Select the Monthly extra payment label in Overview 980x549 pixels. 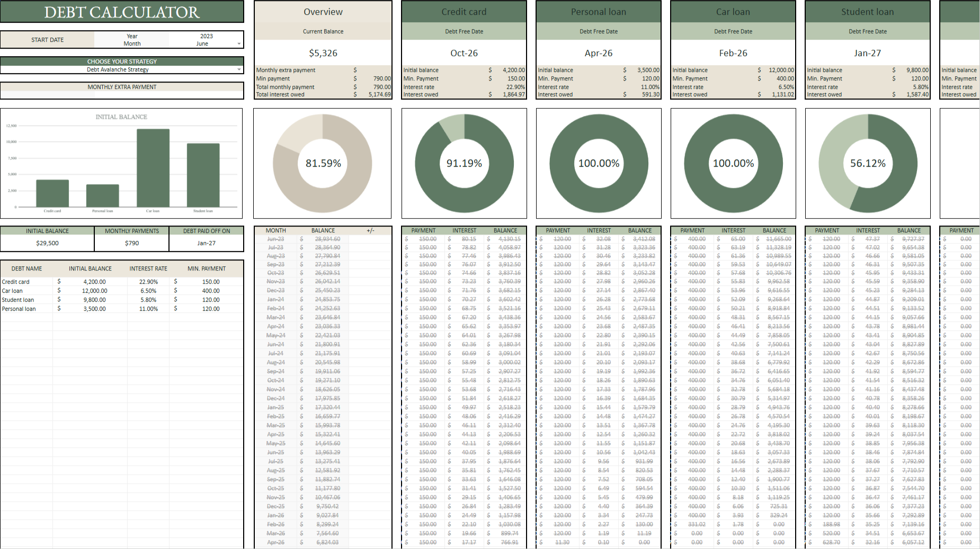point(286,70)
